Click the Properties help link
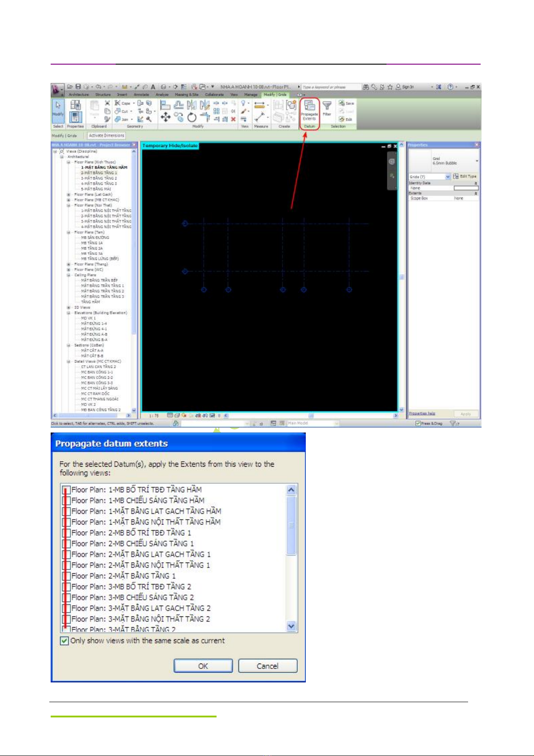The height and width of the screenshot is (756, 534). tap(422, 413)
